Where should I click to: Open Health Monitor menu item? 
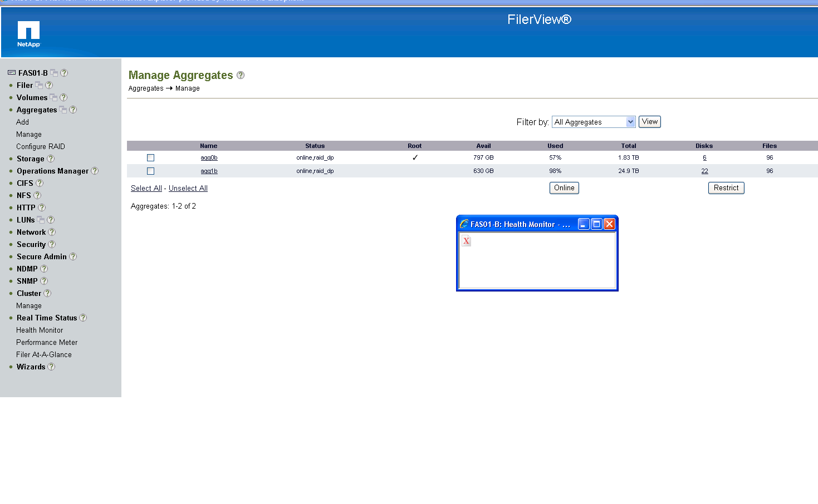tap(40, 330)
